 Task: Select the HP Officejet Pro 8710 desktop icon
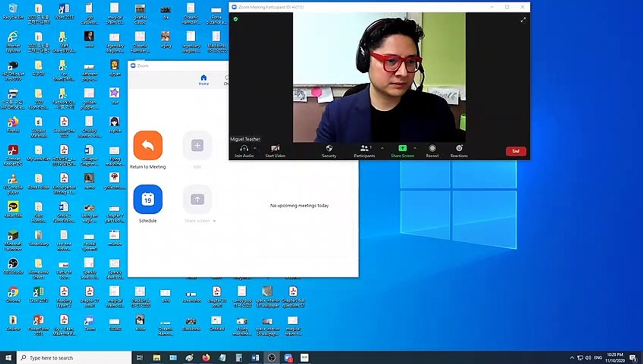click(13, 70)
